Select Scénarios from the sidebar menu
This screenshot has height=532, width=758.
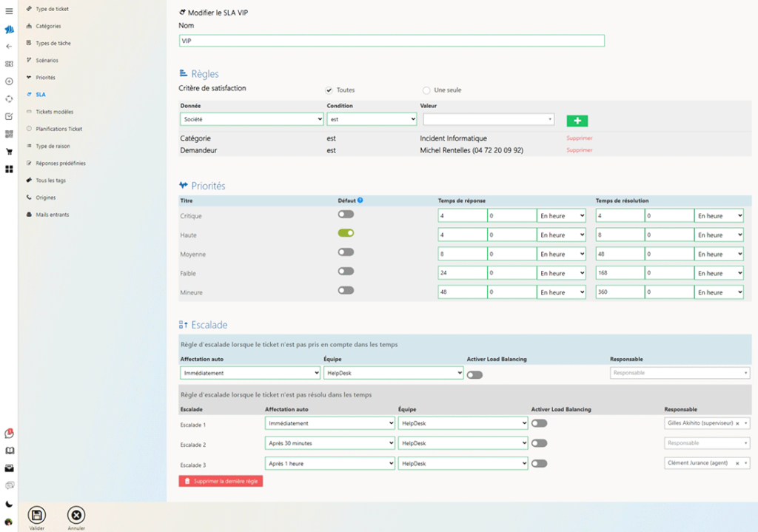point(46,60)
